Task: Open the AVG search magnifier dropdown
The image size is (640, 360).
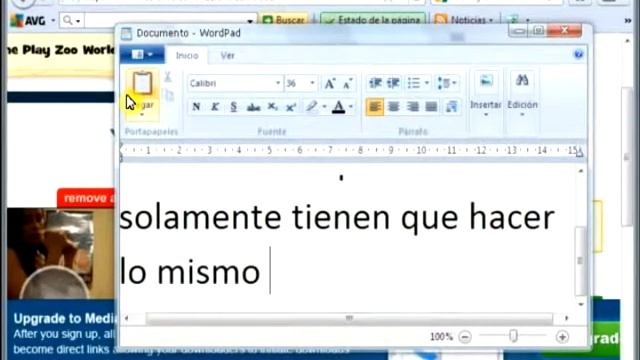Action: tap(72, 20)
